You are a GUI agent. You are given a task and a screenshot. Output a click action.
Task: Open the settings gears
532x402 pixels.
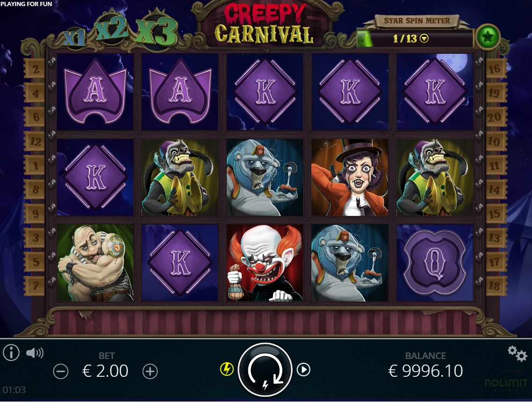point(518,353)
